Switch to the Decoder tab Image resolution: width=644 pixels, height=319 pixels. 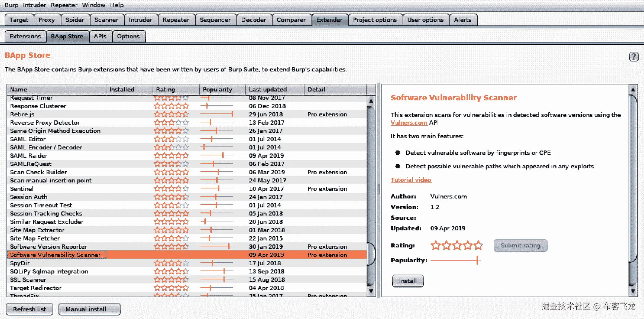[x=254, y=20]
